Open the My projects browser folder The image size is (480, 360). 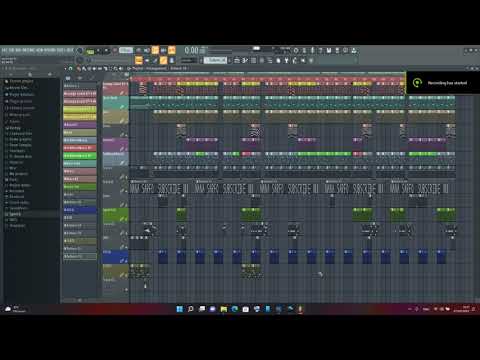[16, 174]
